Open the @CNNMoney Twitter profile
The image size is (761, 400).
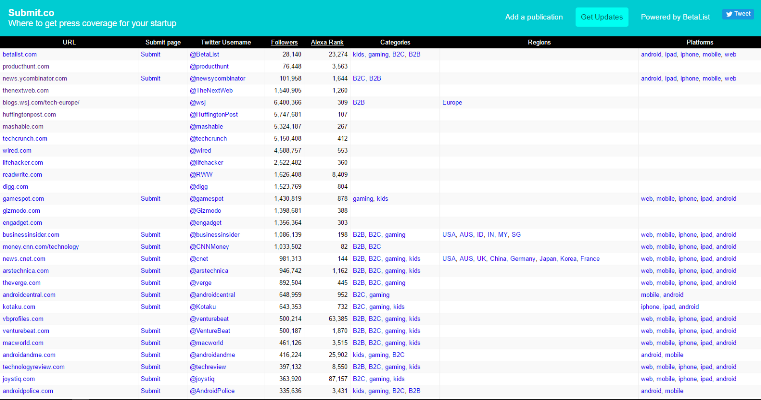coord(209,247)
